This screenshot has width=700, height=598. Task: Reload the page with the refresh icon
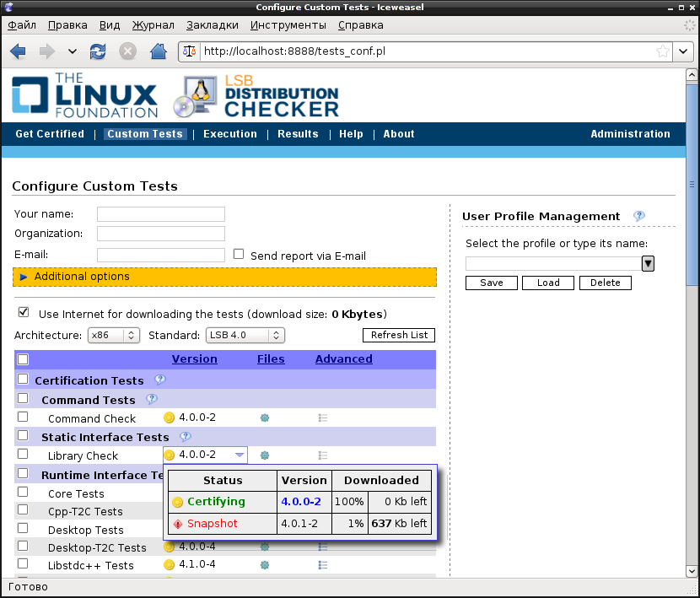coord(98,51)
